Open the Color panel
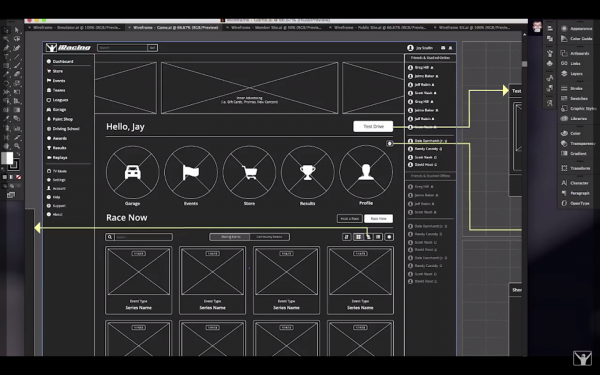600x375 pixels. click(571, 133)
